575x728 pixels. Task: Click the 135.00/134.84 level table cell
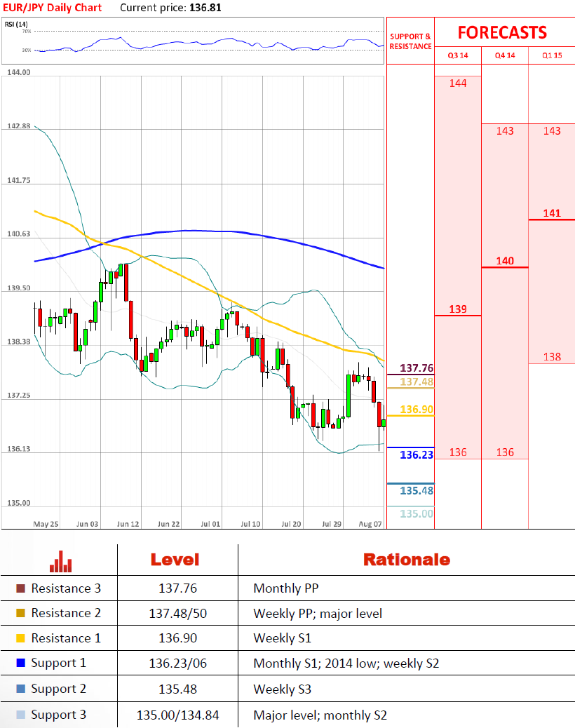pyautogui.click(x=177, y=715)
